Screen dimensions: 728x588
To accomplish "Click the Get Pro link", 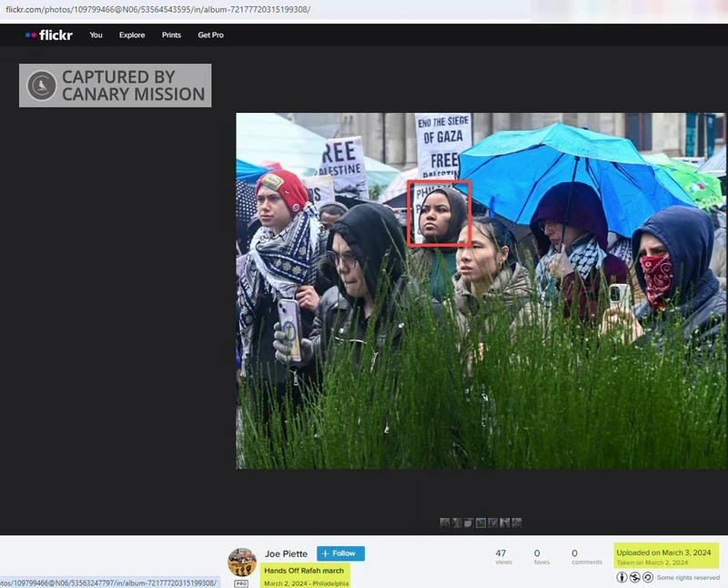I will click(210, 35).
